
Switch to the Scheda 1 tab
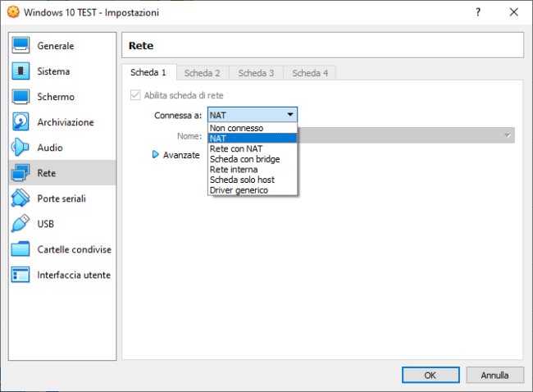point(148,72)
